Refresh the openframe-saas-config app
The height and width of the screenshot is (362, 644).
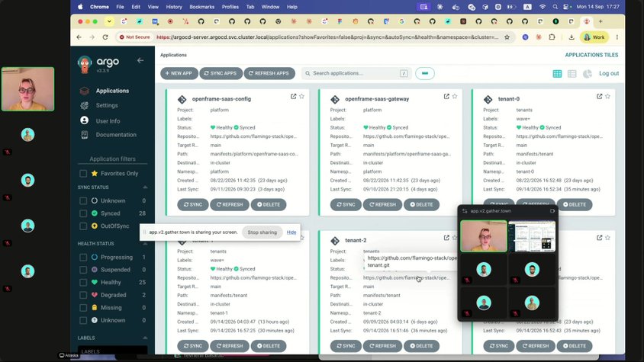coord(230,204)
